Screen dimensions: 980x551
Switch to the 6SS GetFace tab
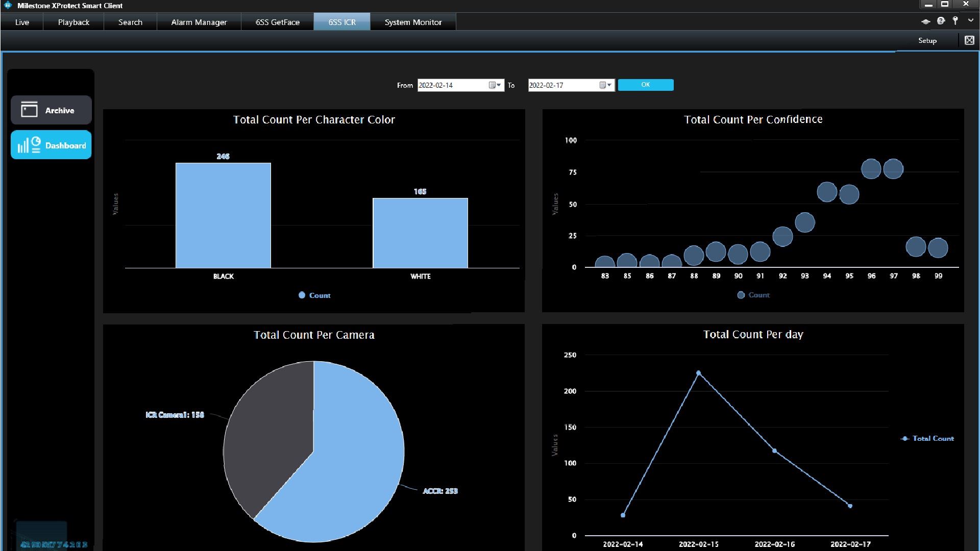(x=278, y=22)
